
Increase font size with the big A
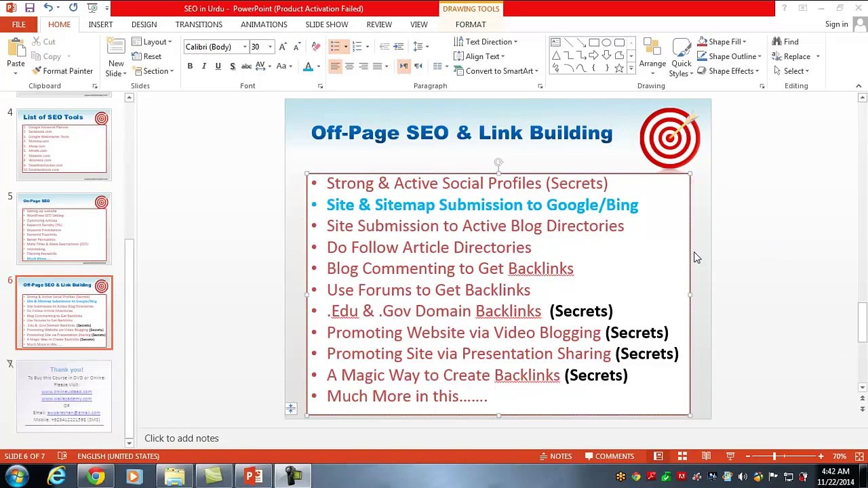[283, 47]
